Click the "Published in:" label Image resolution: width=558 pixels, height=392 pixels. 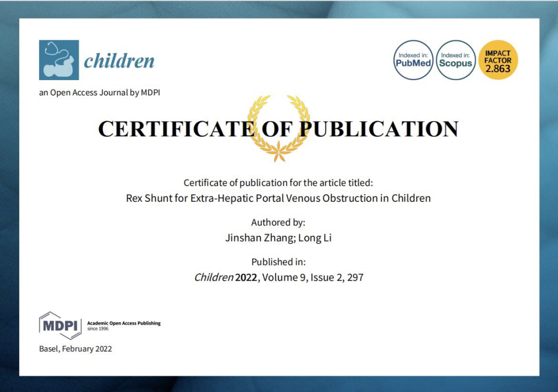(x=278, y=262)
